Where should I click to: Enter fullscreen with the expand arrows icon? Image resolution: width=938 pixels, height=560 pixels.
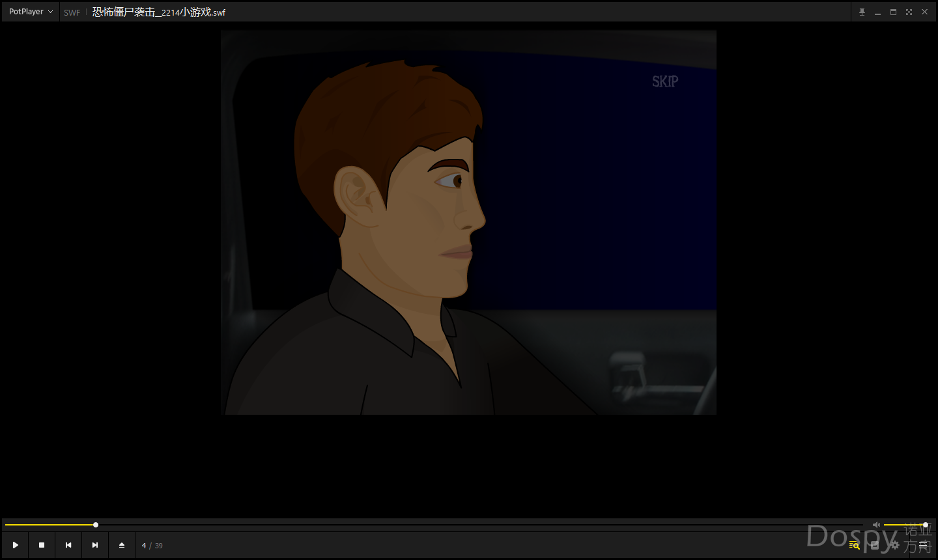click(x=909, y=12)
